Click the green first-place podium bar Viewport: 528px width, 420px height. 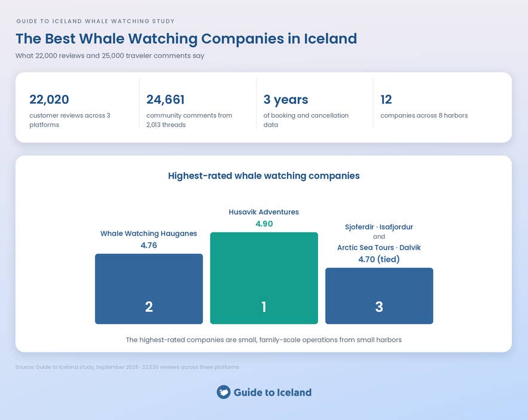coord(264,278)
